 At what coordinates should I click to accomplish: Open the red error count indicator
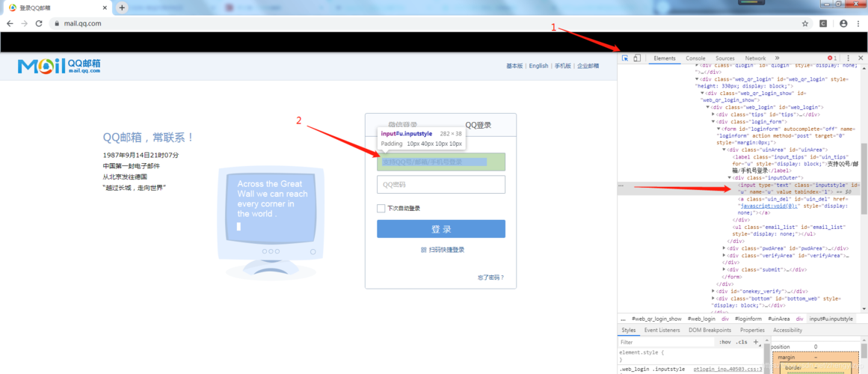pyautogui.click(x=832, y=58)
